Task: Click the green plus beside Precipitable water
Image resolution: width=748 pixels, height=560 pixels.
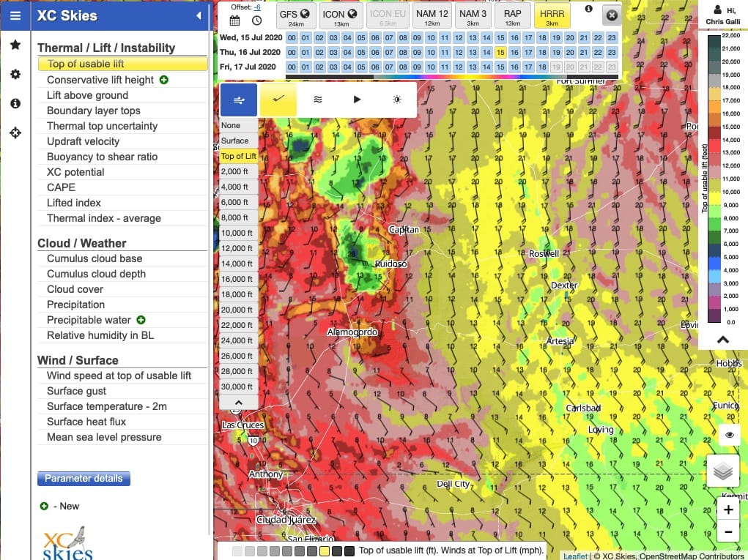Action: (x=141, y=320)
